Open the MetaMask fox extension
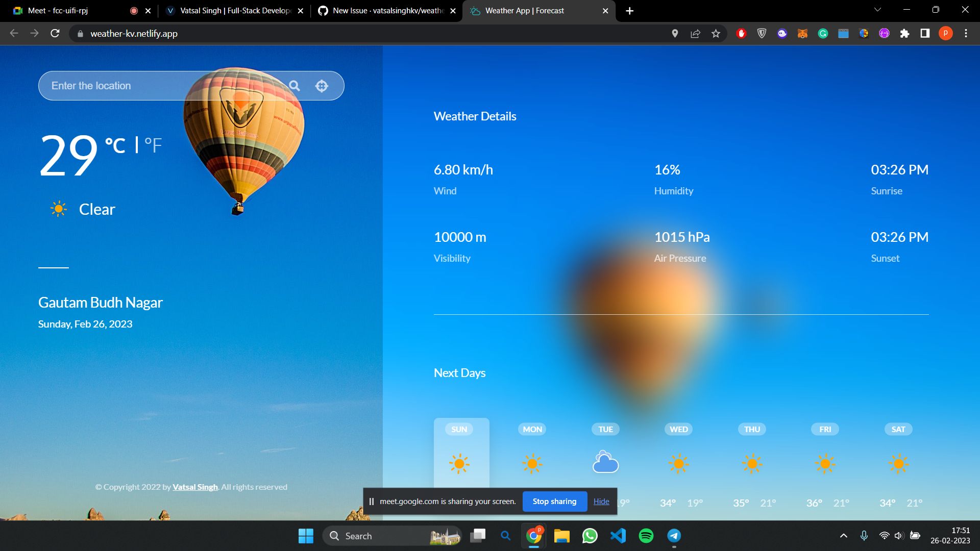 (x=802, y=33)
